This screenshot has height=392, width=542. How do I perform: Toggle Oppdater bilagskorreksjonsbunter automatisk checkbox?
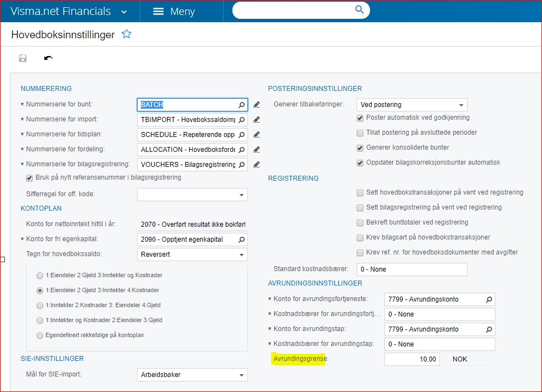(360, 162)
